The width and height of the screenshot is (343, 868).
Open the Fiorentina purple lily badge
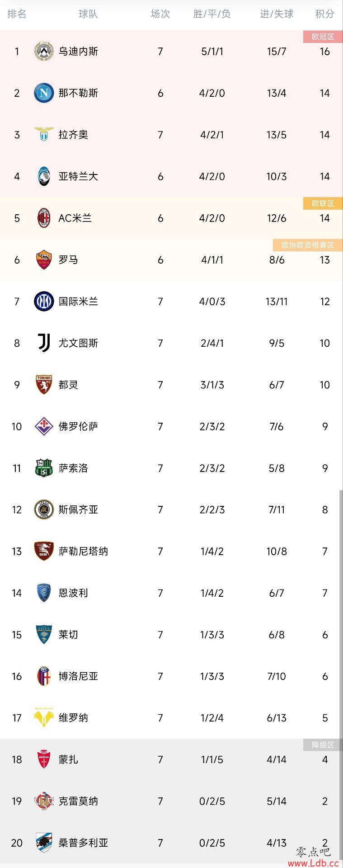[44, 426]
